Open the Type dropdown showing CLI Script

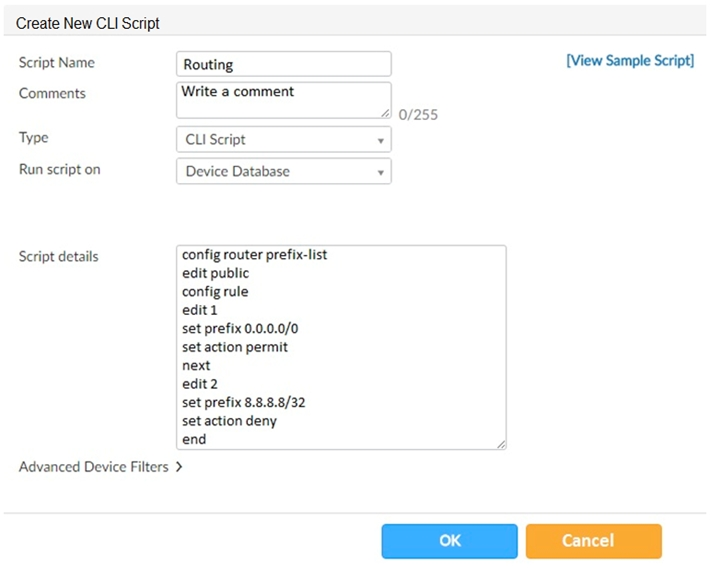[x=283, y=140]
